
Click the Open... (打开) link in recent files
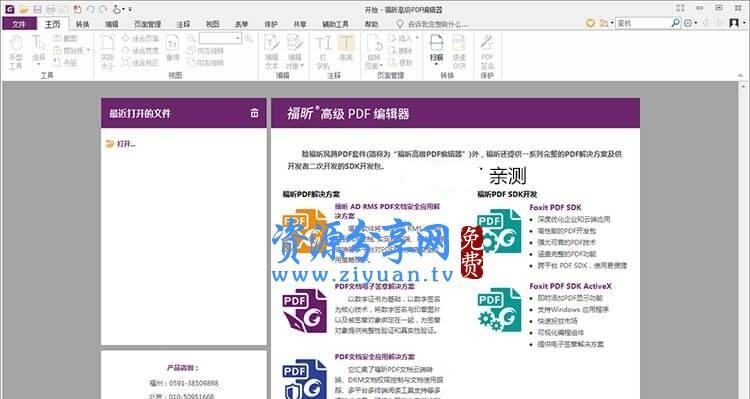[x=126, y=144]
